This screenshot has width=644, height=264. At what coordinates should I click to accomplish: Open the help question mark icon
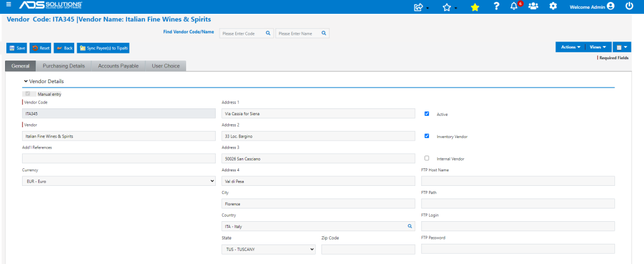coord(496,6)
